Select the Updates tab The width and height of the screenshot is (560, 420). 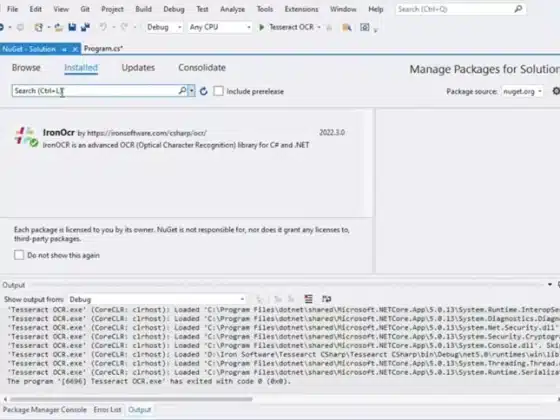tap(138, 68)
